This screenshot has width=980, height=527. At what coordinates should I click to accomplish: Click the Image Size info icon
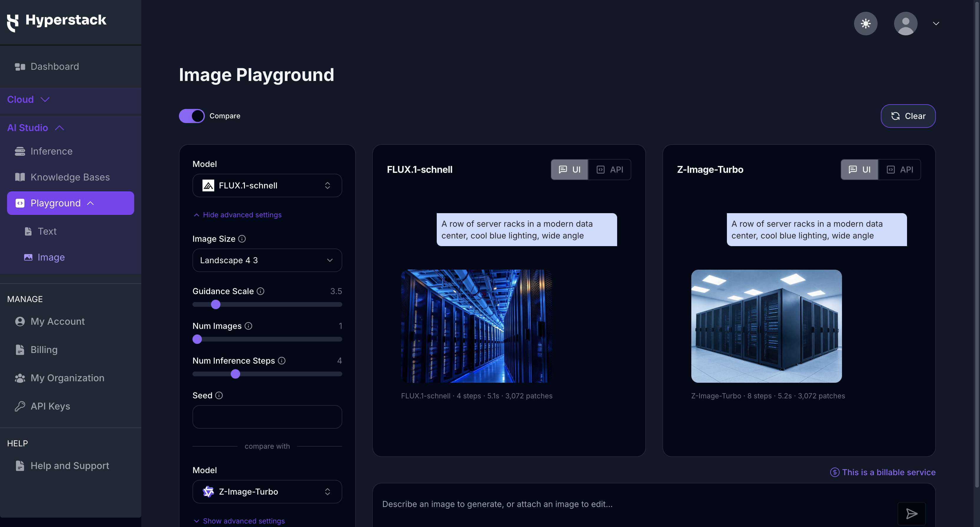click(242, 238)
